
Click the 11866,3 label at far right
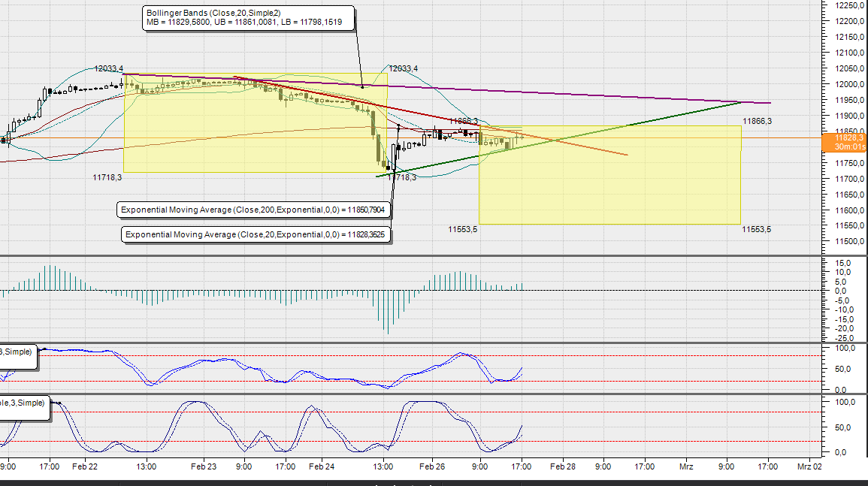click(758, 121)
